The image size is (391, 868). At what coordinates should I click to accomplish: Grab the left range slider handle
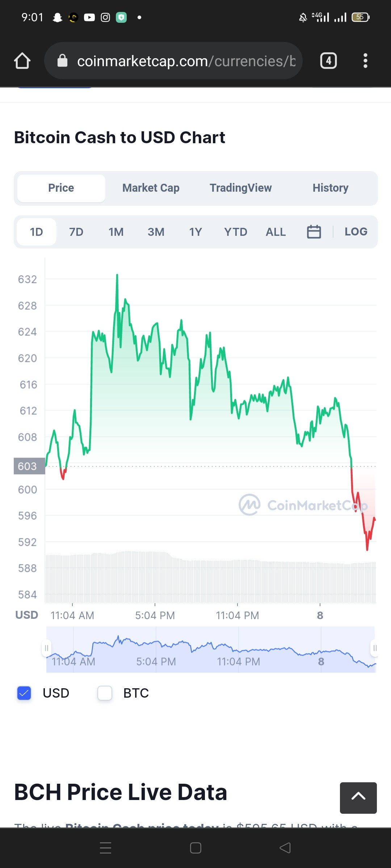pyautogui.click(x=46, y=648)
